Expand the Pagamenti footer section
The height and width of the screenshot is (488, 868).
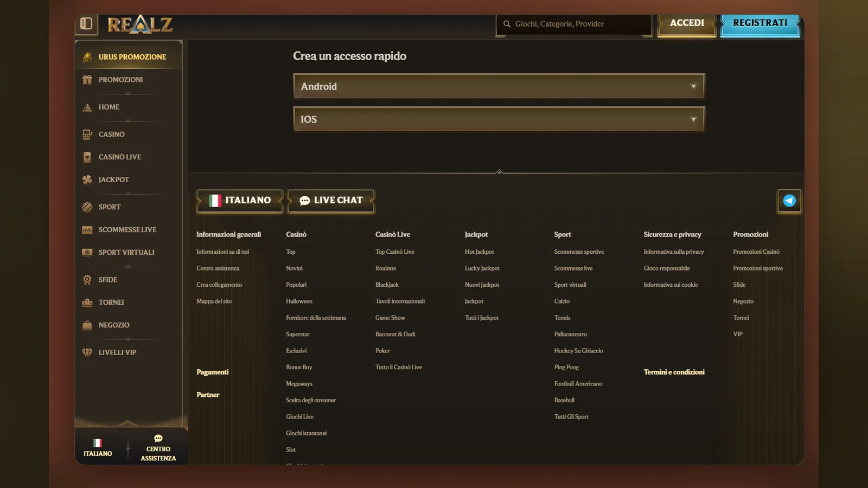pyautogui.click(x=213, y=372)
